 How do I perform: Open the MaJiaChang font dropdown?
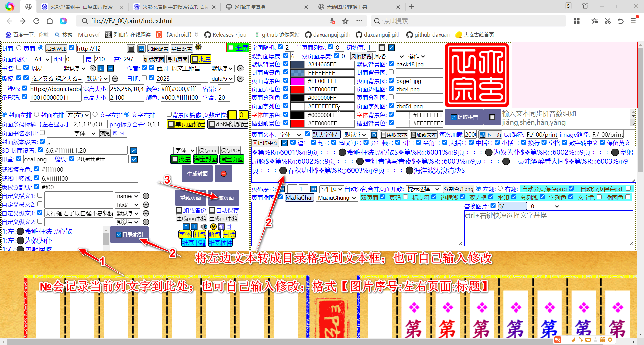(x=336, y=198)
